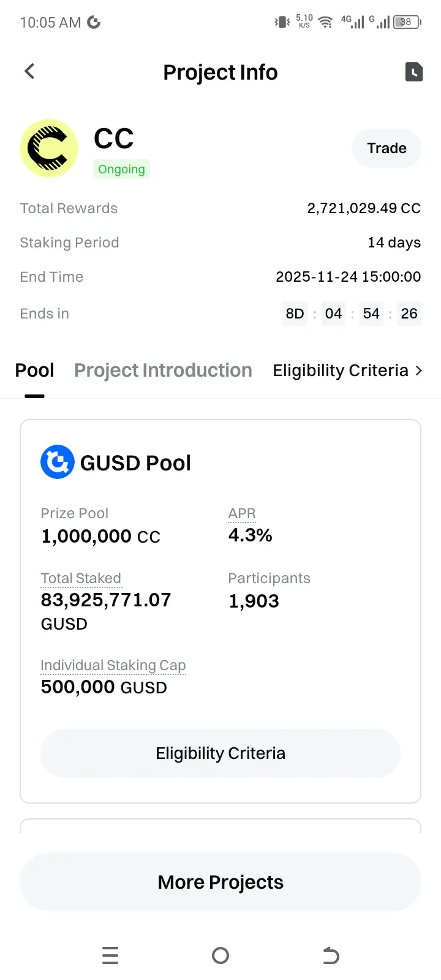Tap the GUSD Pool coin icon
The height and width of the screenshot is (980, 441).
click(58, 462)
